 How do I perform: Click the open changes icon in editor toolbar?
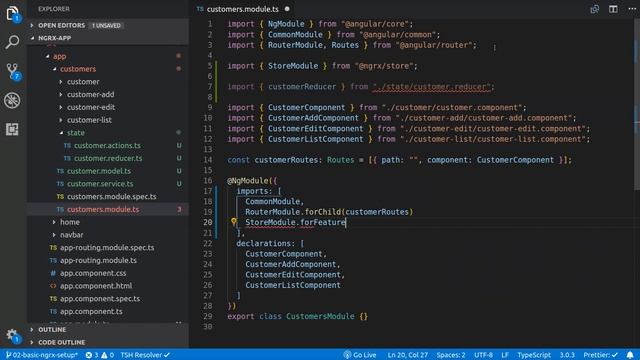595,9
